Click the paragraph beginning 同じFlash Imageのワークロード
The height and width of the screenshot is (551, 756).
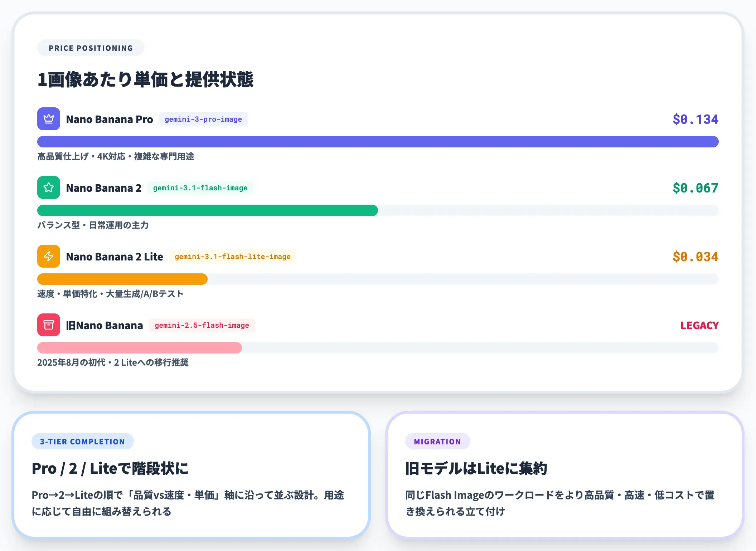tap(560, 503)
